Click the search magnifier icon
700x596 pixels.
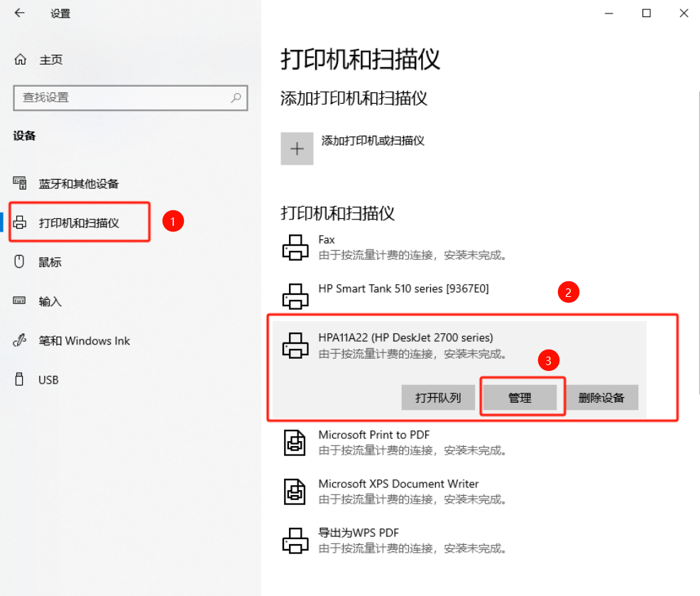click(236, 97)
